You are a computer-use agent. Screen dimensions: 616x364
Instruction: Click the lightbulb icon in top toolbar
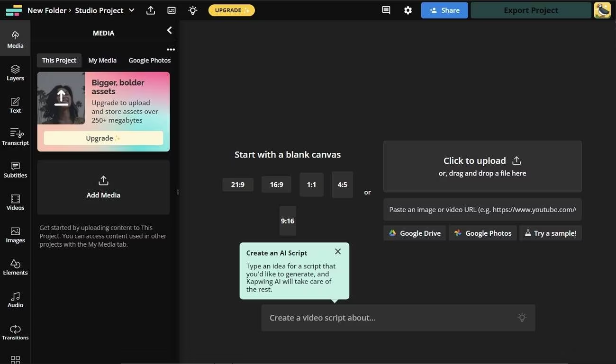192,10
